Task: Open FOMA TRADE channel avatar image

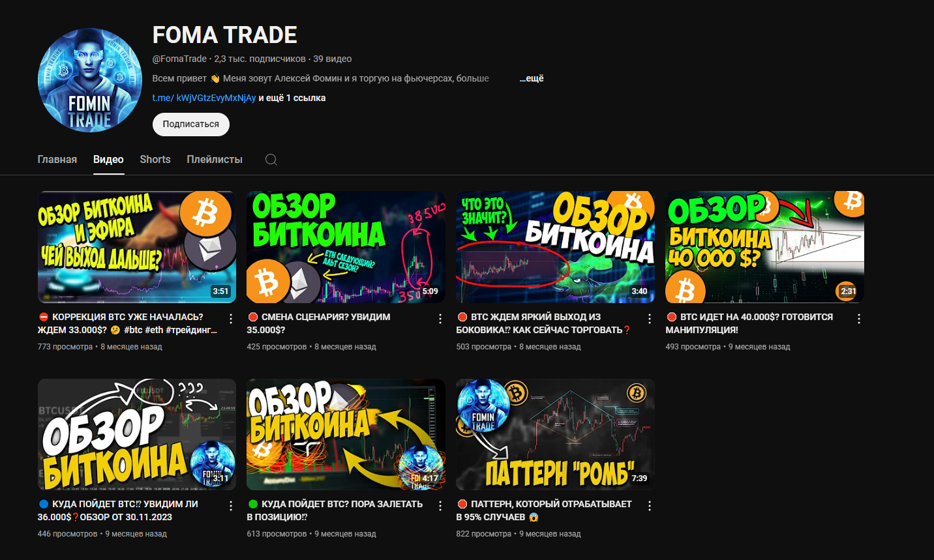Action: click(x=90, y=80)
